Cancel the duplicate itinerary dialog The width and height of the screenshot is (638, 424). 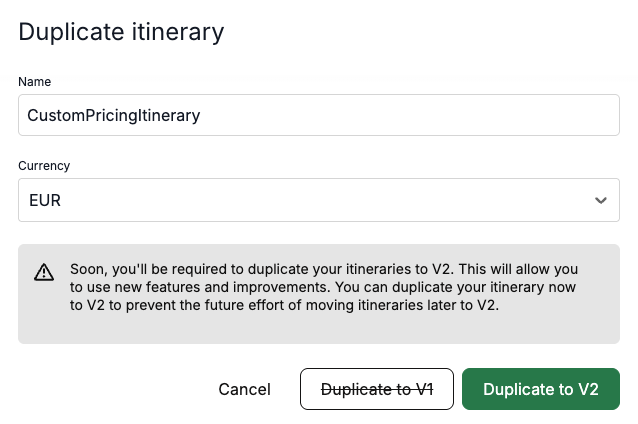[x=245, y=389]
